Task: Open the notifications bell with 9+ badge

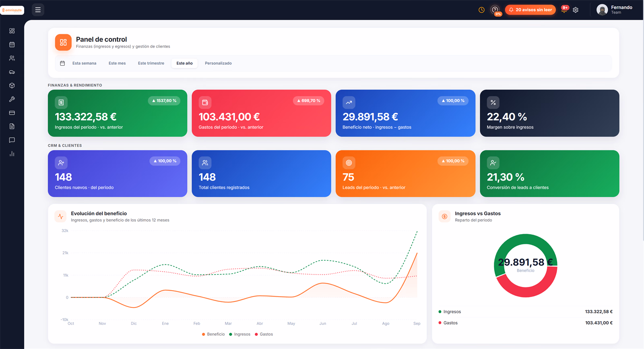Action: coord(564,10)
